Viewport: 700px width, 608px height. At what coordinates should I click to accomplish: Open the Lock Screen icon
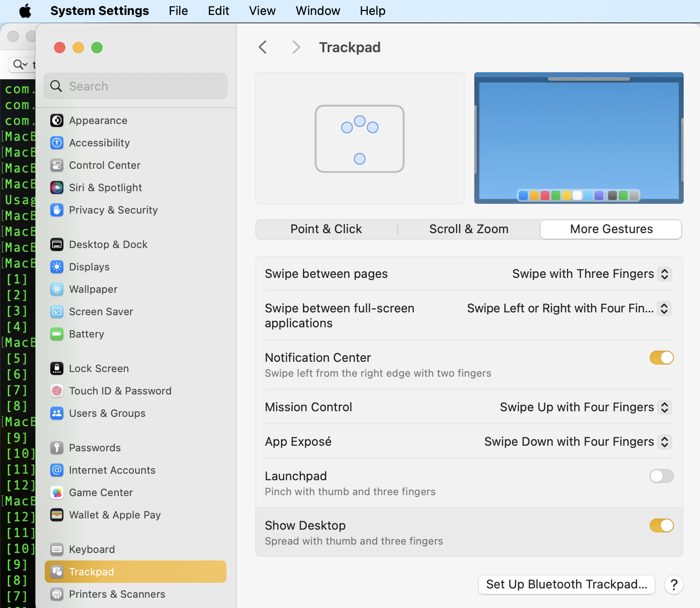(57, 368)
